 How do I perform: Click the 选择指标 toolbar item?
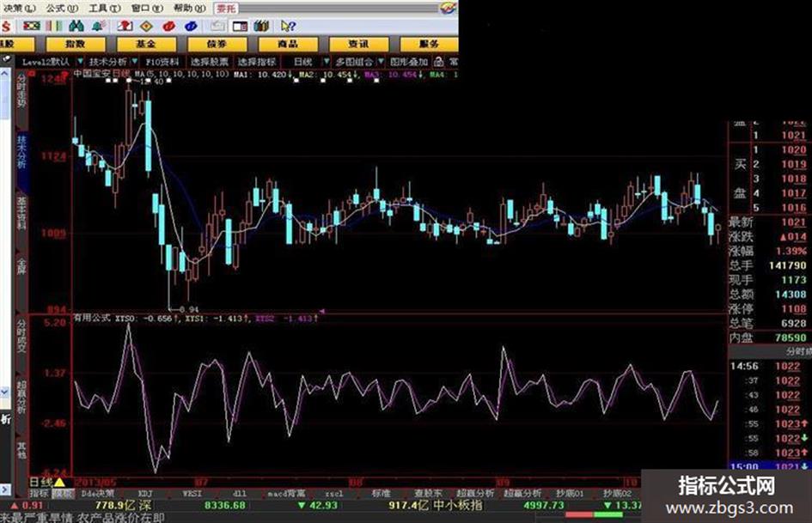tap(256, 62)
